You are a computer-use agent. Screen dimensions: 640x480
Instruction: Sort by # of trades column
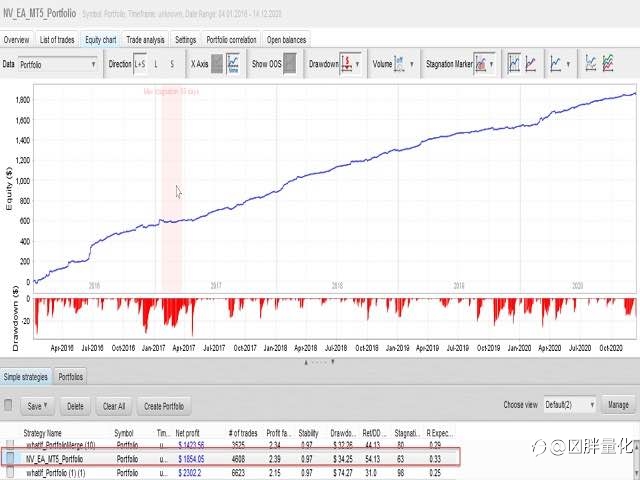coord(243,433)
